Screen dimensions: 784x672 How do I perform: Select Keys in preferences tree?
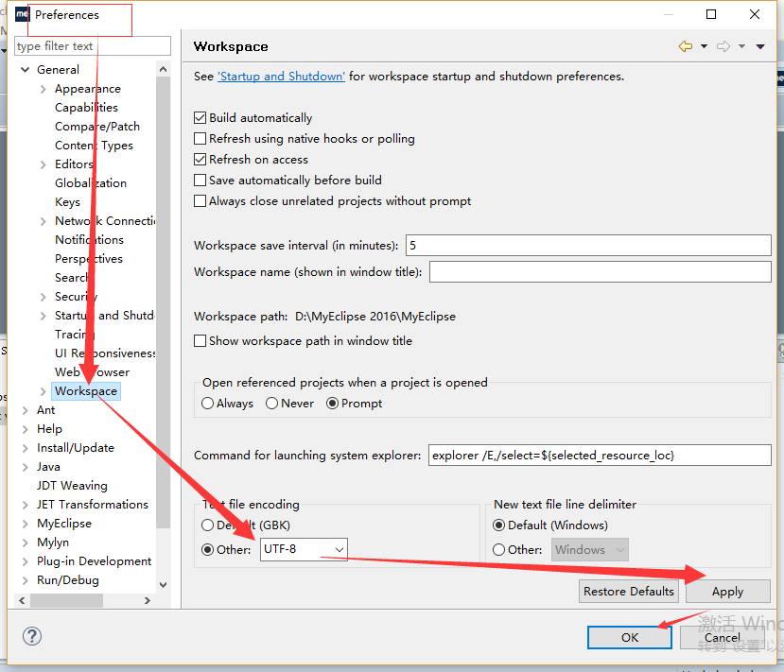[x=67, y=202]
